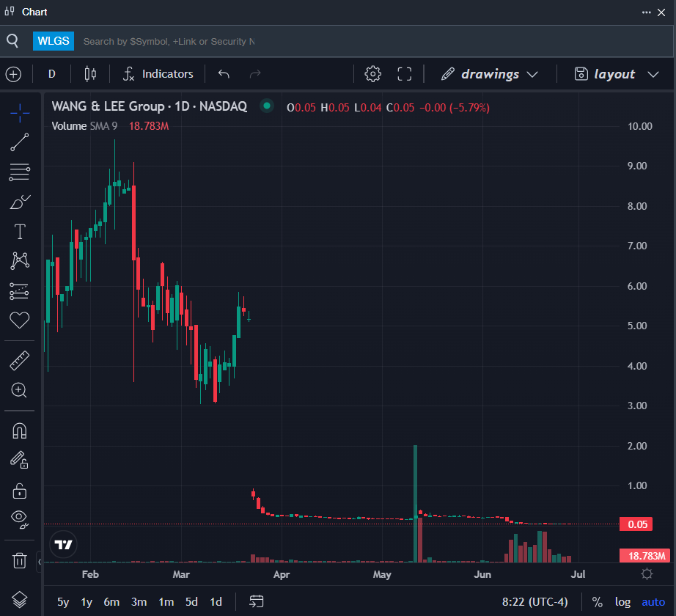Image resolution: width=676 pixels, height=616 pixels.
Task: Collapse the drawing toolbar with side arrow
Action: point(40,561)
